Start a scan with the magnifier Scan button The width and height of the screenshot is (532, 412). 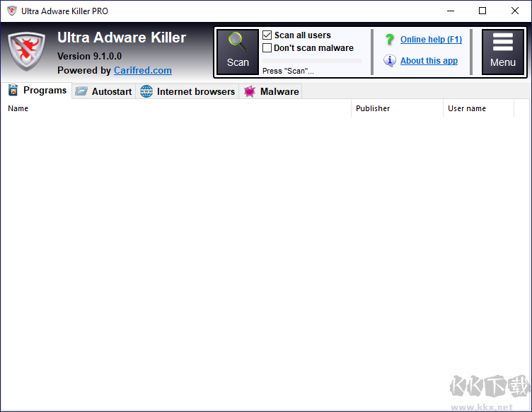[238, 52]
